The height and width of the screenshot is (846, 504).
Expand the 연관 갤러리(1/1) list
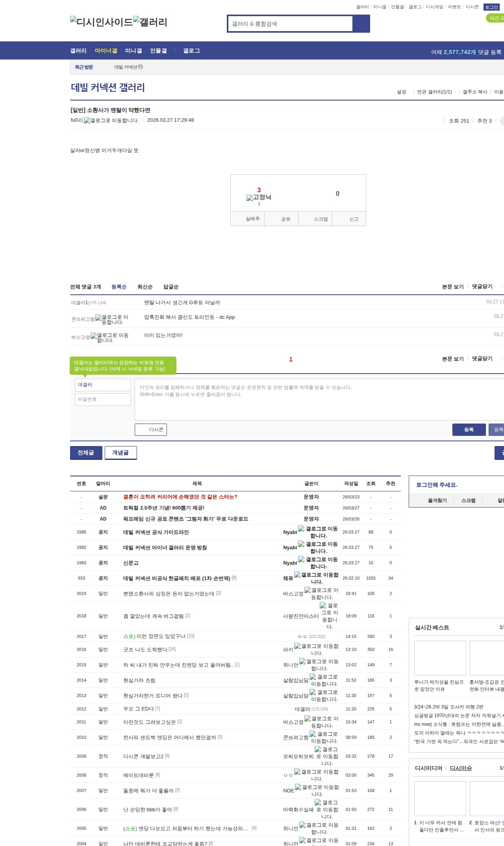434,92
